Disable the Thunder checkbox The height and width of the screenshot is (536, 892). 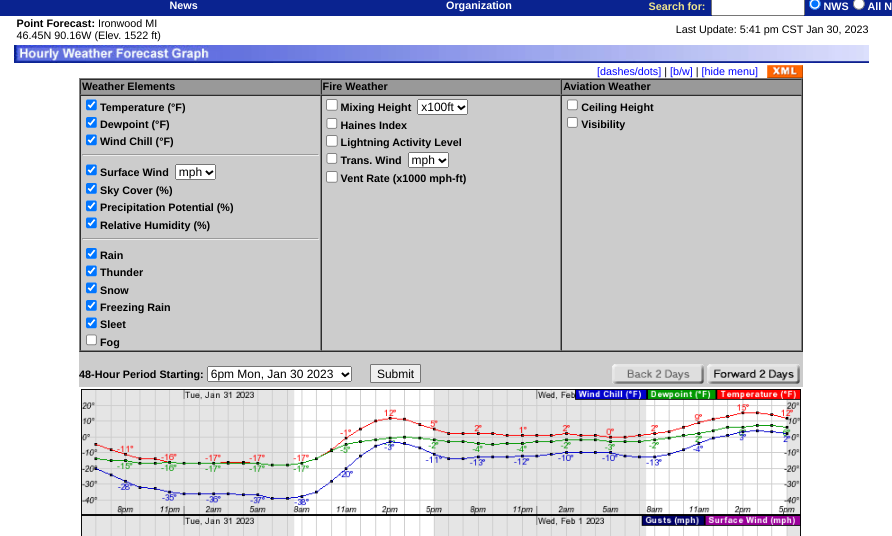[92, 271]
